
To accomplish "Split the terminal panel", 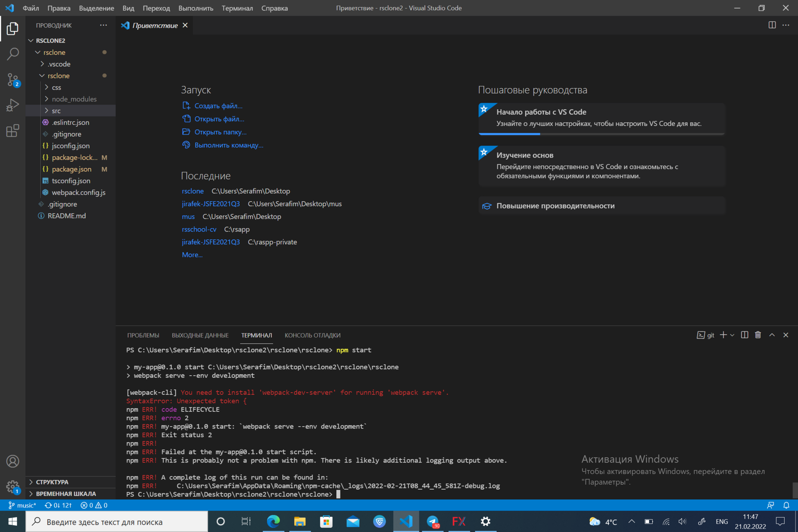I will pyautogui.click(x=744, y=335).
